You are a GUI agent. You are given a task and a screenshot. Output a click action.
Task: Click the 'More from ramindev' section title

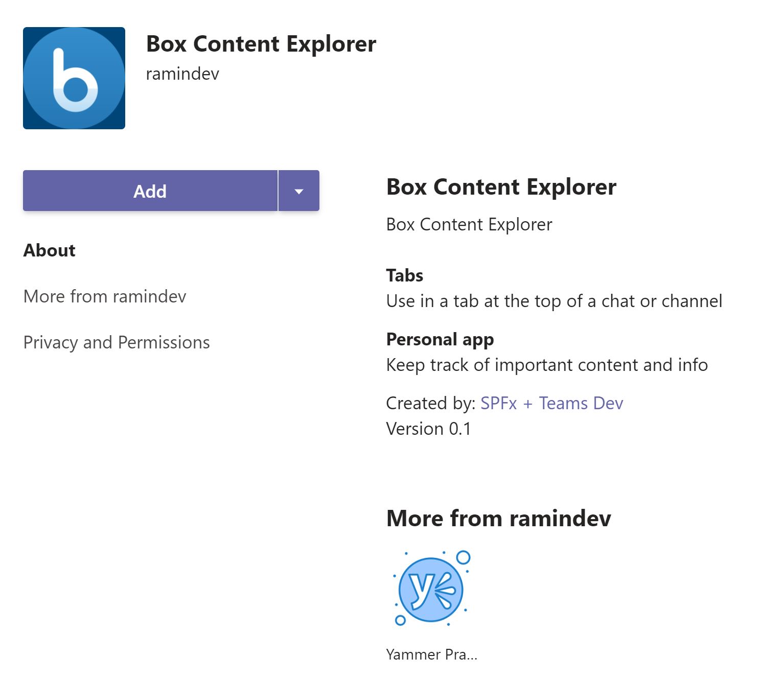498,518
